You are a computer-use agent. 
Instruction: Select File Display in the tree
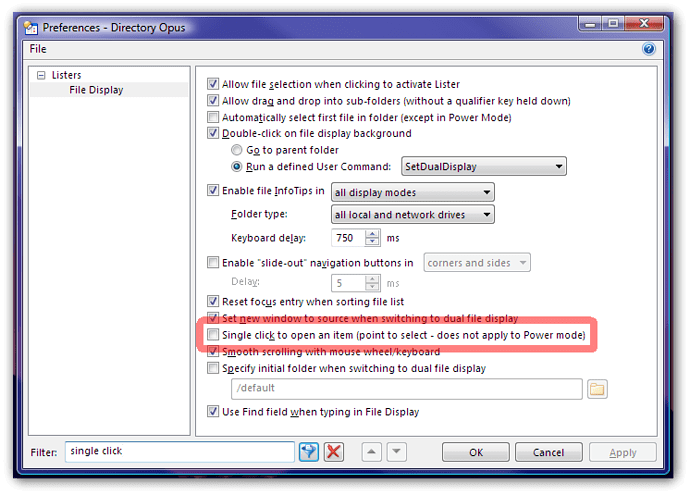tap(96, 90)
